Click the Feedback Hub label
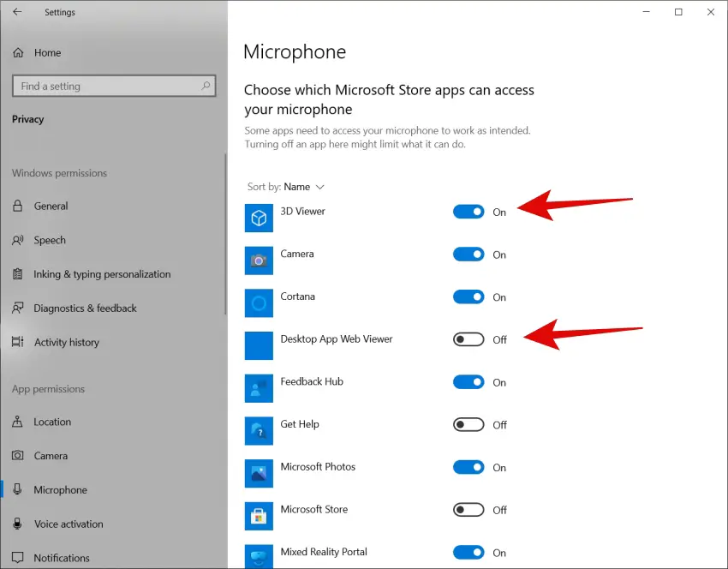This screenshot has width=728, height=569. click(x=312, y=381)
